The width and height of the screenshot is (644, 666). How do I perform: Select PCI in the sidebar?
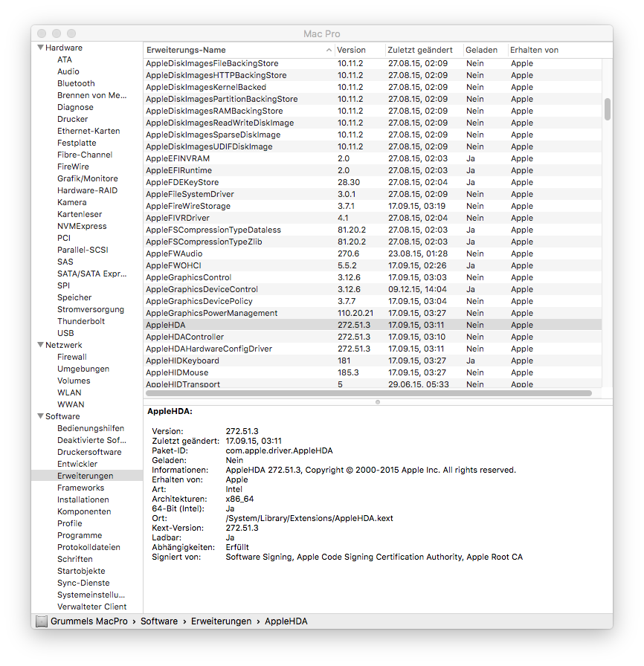click(x=64, y=238)
